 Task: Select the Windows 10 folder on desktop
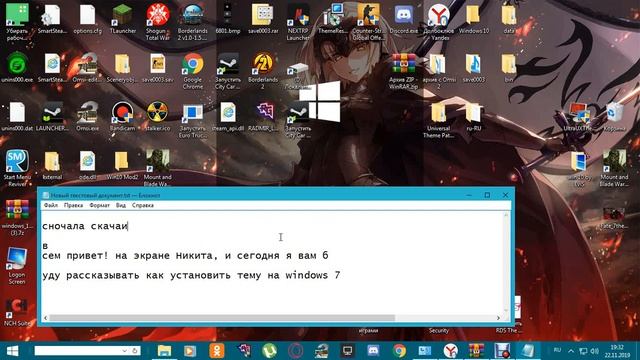[x=473, y=19]
